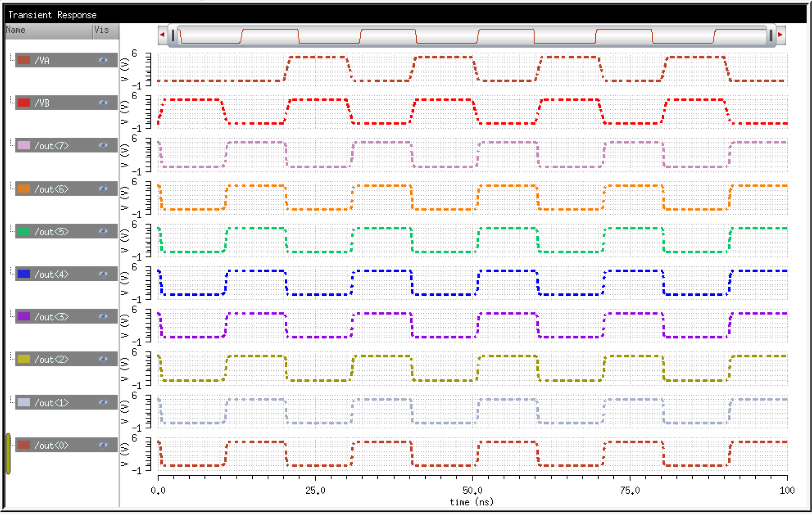
Task: Click the left red scroll arrow
Action: coord(162,35)
